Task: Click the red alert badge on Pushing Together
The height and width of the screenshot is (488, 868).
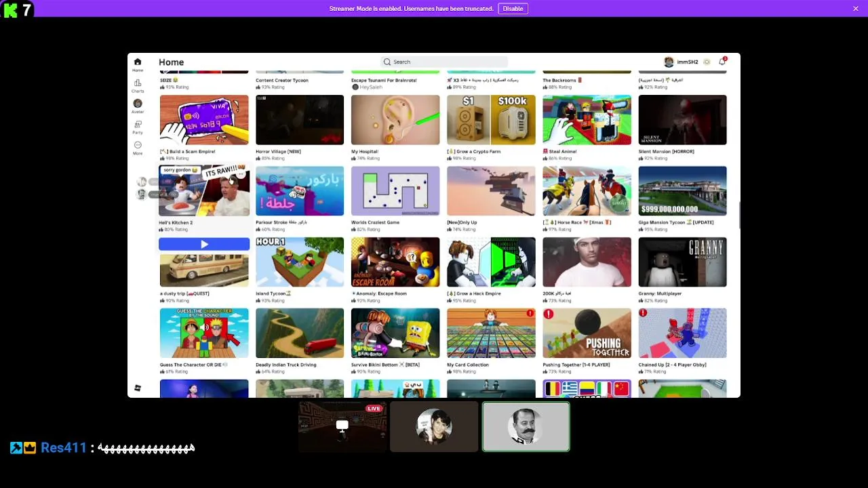Action: [548, 314]
